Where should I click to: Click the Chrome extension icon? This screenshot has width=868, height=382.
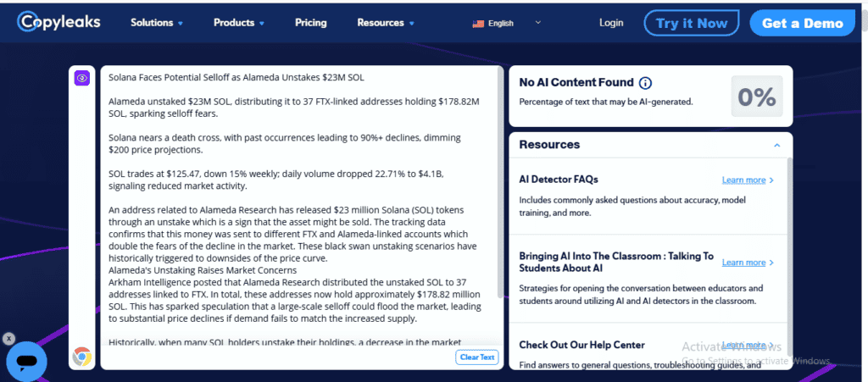pos(82,357)
